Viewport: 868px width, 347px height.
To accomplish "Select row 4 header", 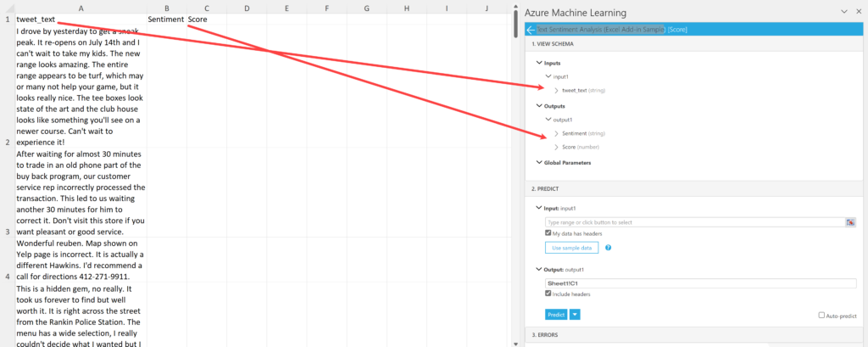I will [x=8, y=260].
